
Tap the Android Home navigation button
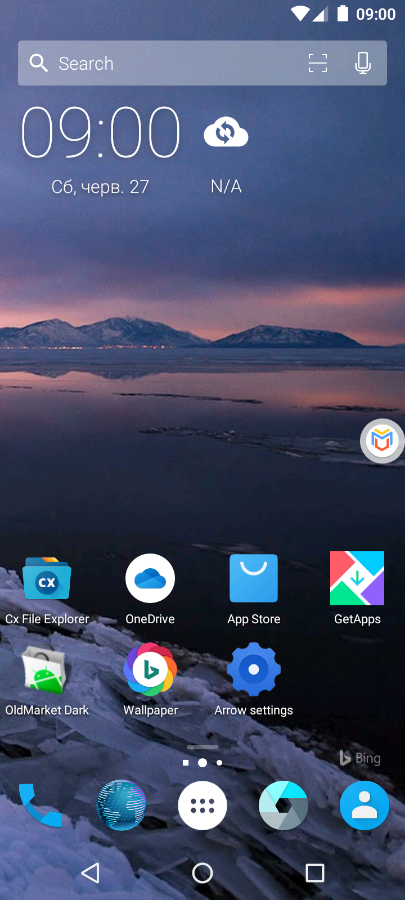pos(202,873)
